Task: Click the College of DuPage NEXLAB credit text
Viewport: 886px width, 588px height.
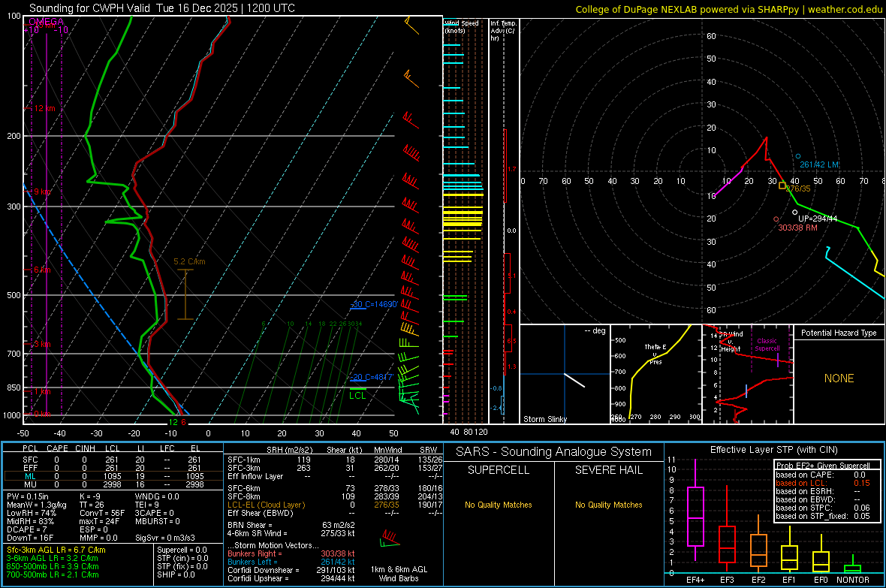Action: [x=728, y=9]
